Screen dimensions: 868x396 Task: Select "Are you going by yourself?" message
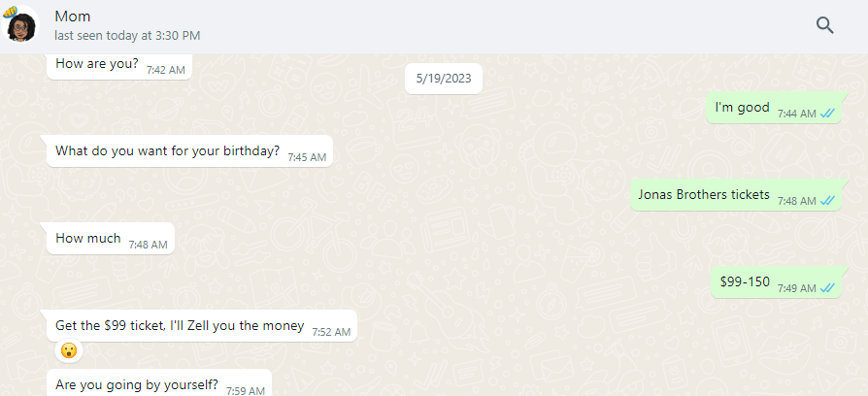tap(137, 384)
